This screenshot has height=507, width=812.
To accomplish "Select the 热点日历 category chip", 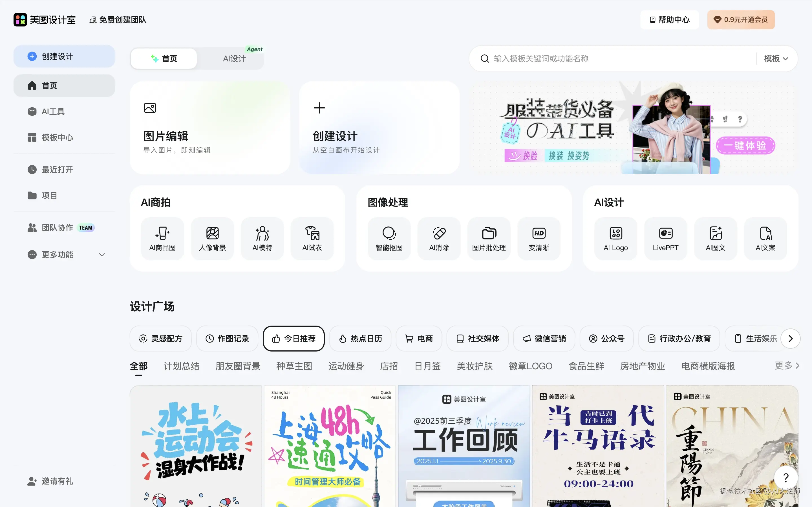I will point(360,338).
